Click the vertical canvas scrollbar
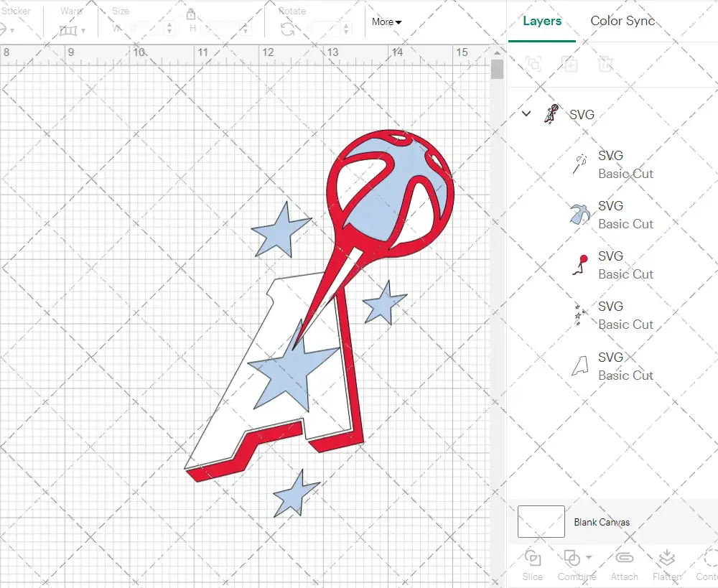The height and width of the screenshot is (588, 718). [497, 70]
